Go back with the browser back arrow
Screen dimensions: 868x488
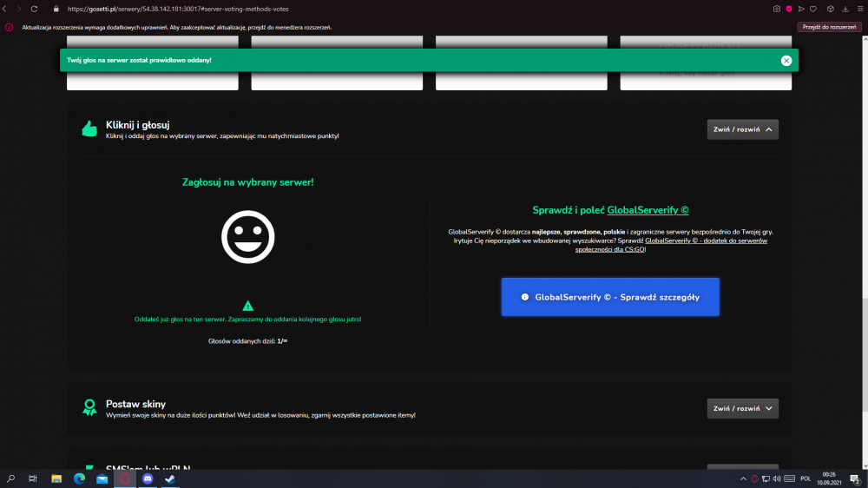[x=5, y=9]
